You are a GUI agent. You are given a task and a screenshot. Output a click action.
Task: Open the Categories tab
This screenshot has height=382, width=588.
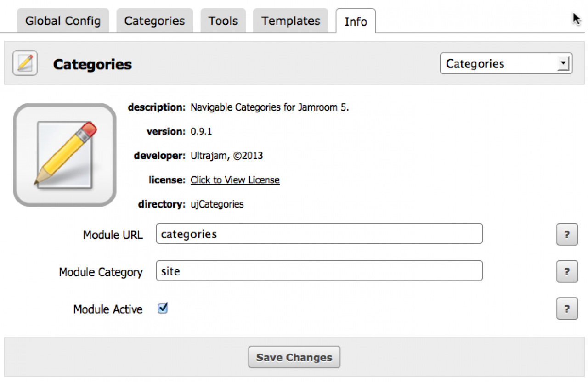coord(154,21)
